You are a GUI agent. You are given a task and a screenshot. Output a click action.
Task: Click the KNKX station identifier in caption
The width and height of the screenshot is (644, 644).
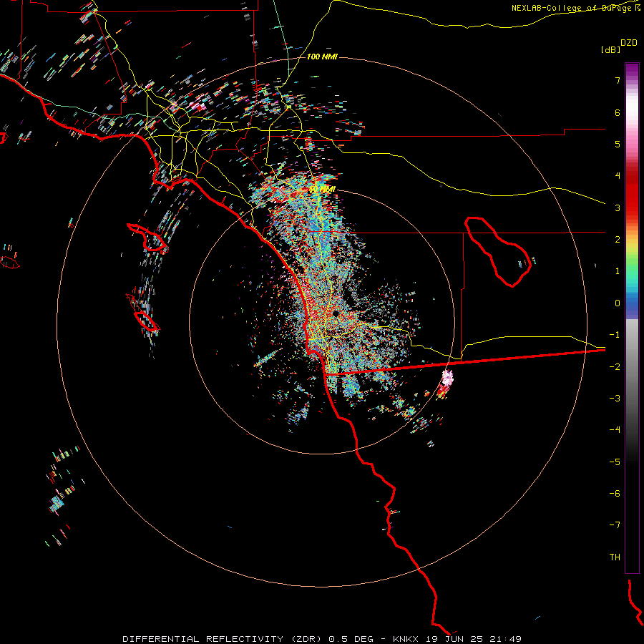406,639
